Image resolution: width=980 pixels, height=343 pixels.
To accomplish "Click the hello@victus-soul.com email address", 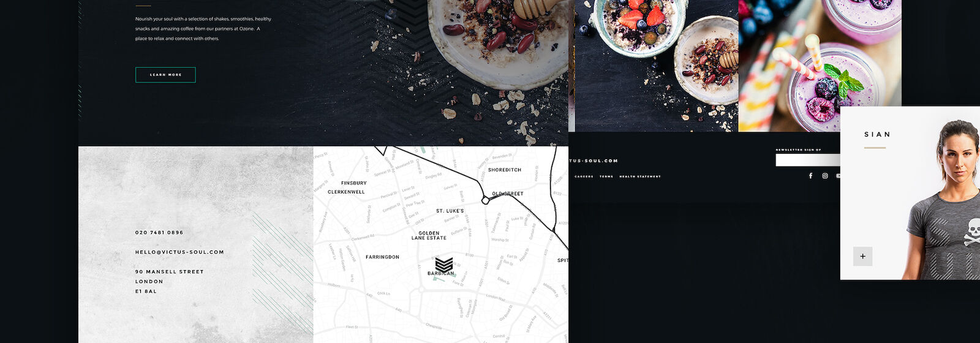I will pos(179,252).
